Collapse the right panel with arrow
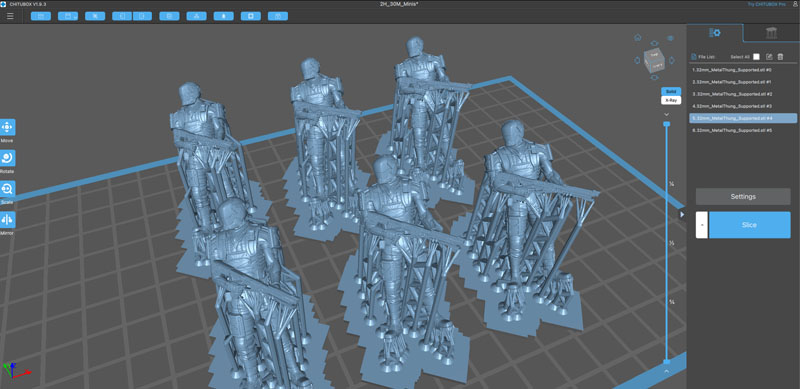800x389 pixels. 682,214
